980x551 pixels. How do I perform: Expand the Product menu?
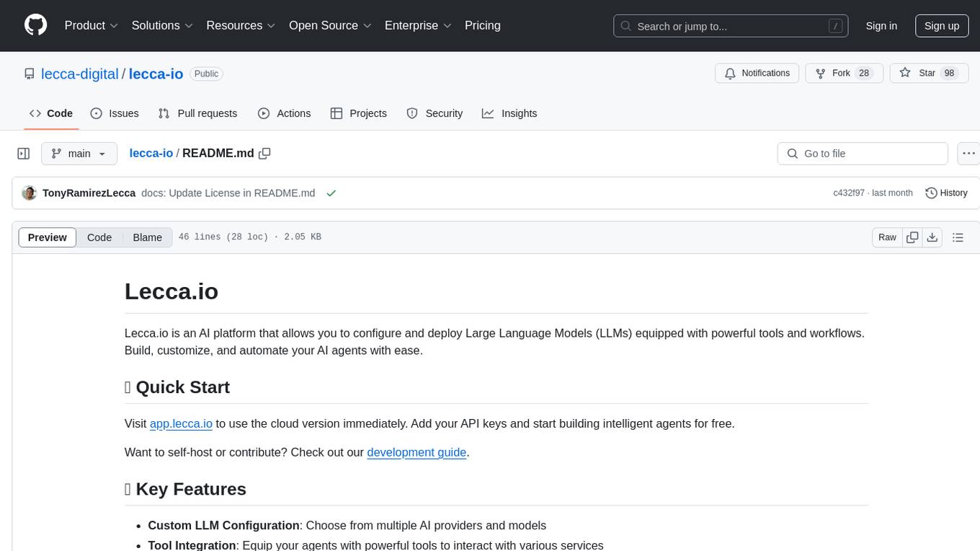[91, 25]
